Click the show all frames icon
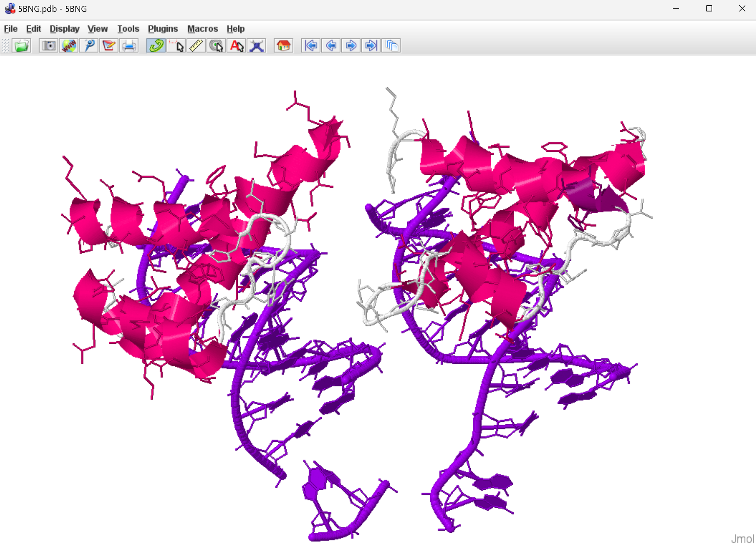 pos(391,45)
